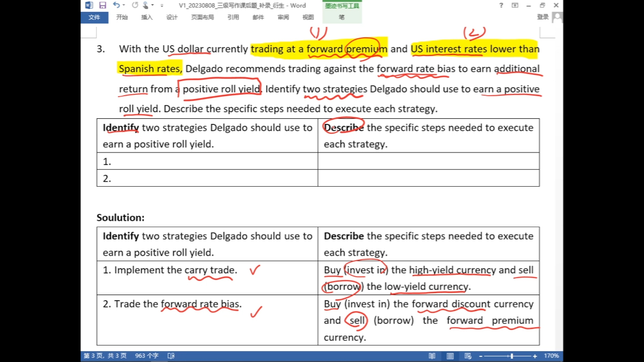This screenshot has height=362, width=644.
Task: Switch to Read Mode view
Action: 432,356
